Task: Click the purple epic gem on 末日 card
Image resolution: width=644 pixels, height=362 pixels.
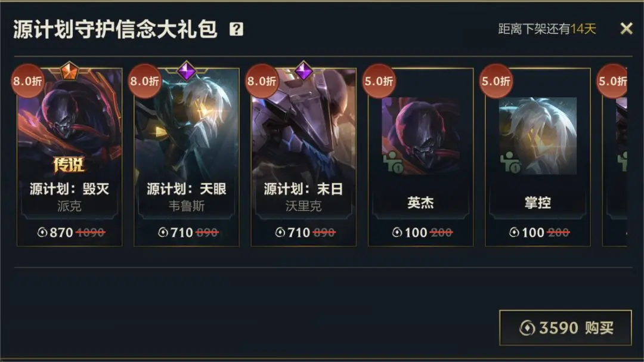Action: coord(304,71)
